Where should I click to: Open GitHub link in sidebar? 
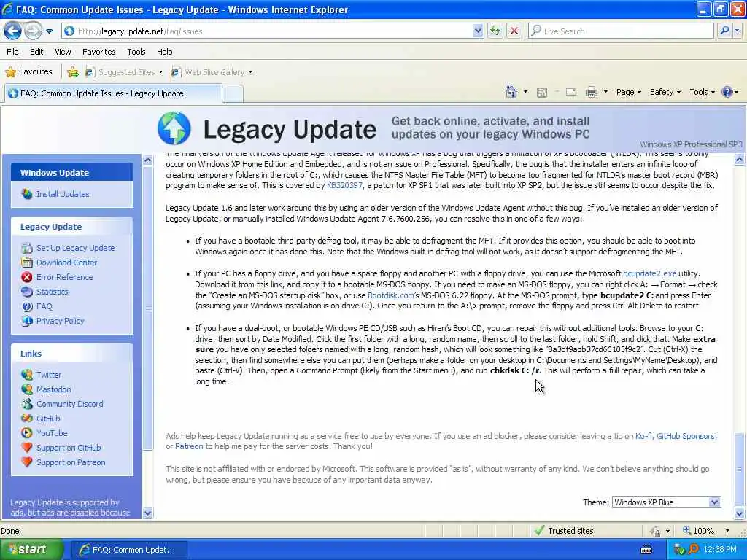[x=48, y=418]
